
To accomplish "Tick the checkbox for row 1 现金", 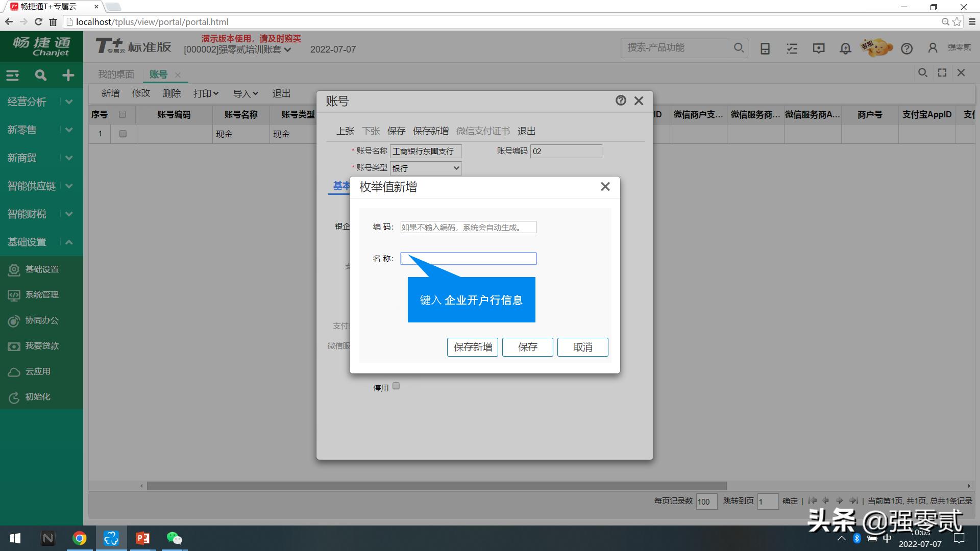I will (122, 134).
